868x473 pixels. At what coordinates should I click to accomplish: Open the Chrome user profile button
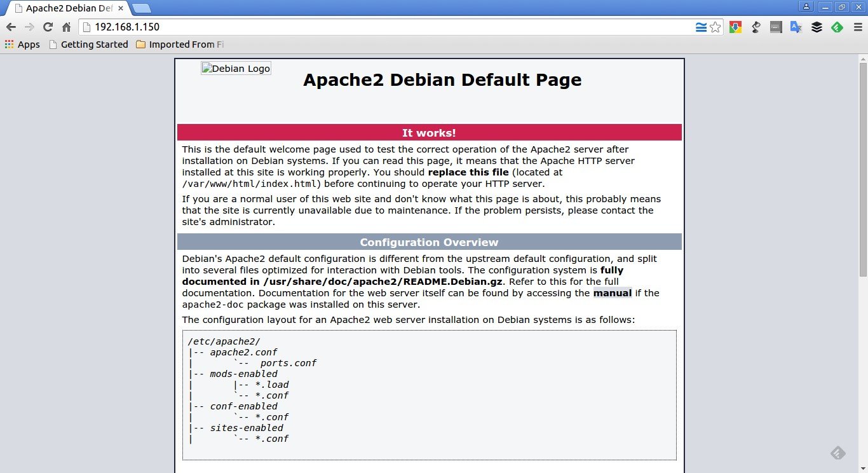point(806,6)
